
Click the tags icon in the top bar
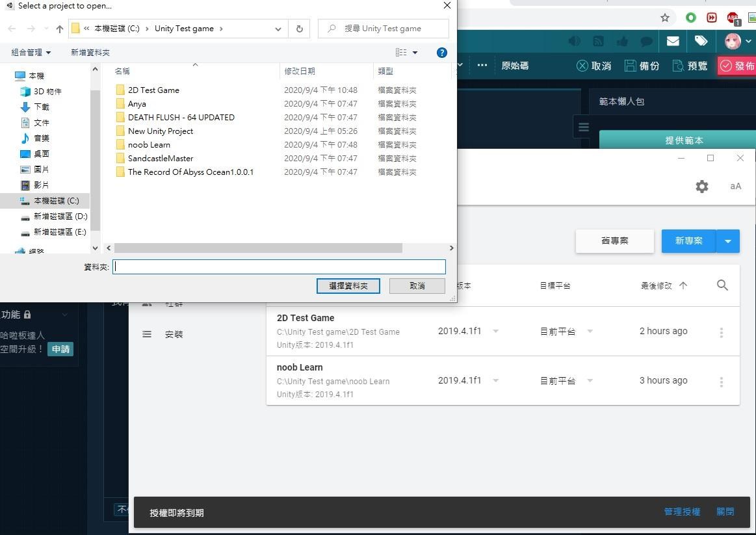click(x=701, y=41)
